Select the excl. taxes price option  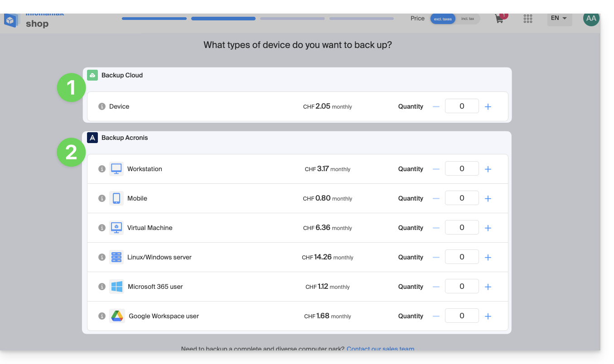tap(443, 19)
